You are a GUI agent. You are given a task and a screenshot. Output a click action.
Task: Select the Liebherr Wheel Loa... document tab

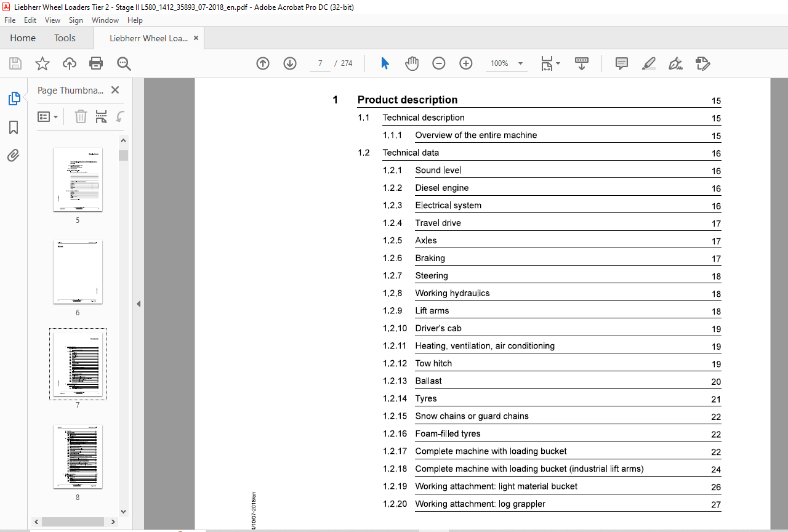click(x=148, y=38)
